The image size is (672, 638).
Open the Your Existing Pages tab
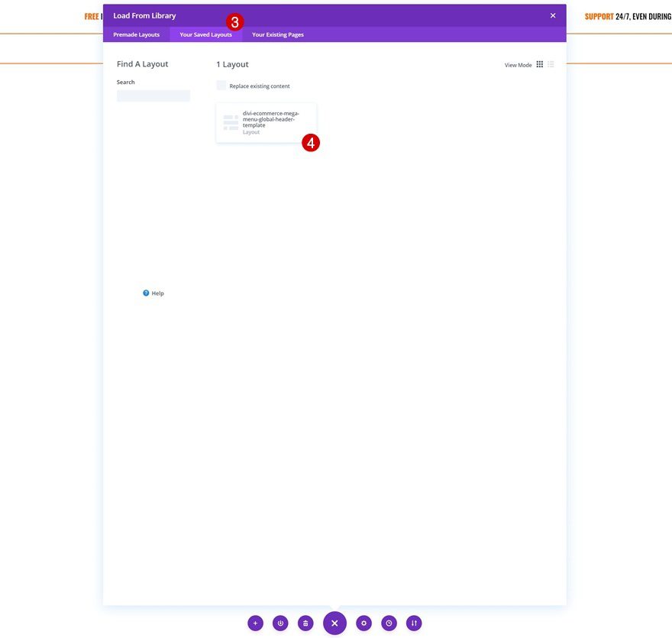coord(277,33)
